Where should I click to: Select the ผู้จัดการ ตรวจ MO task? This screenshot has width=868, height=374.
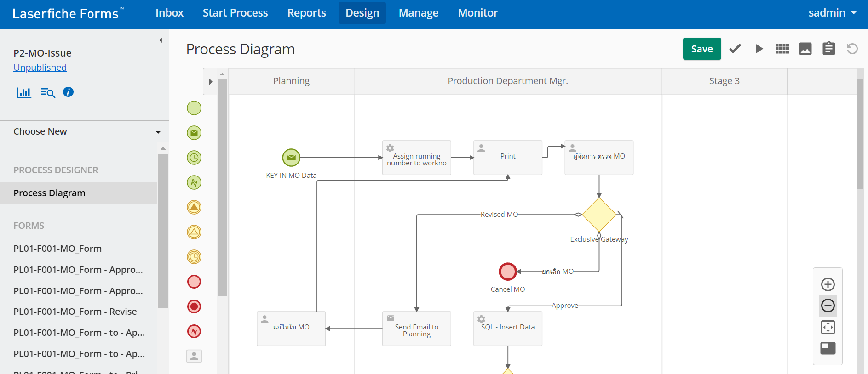click(x=599, y=158)
